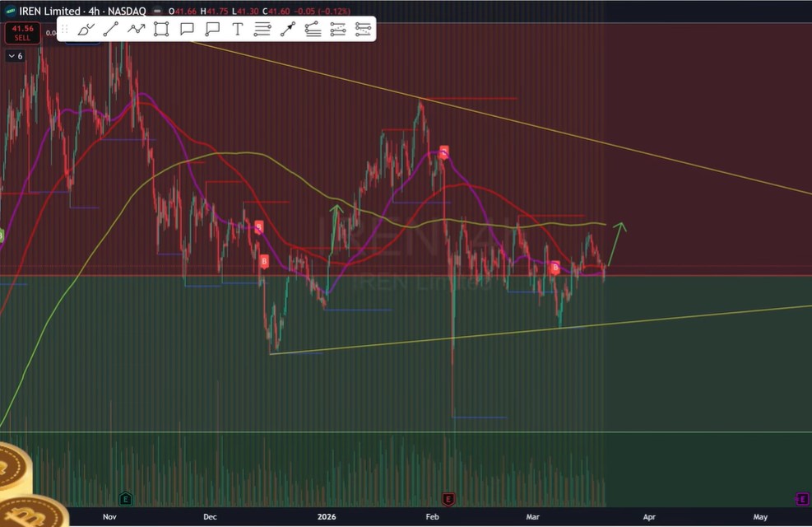Select the trend line tool

111,30
